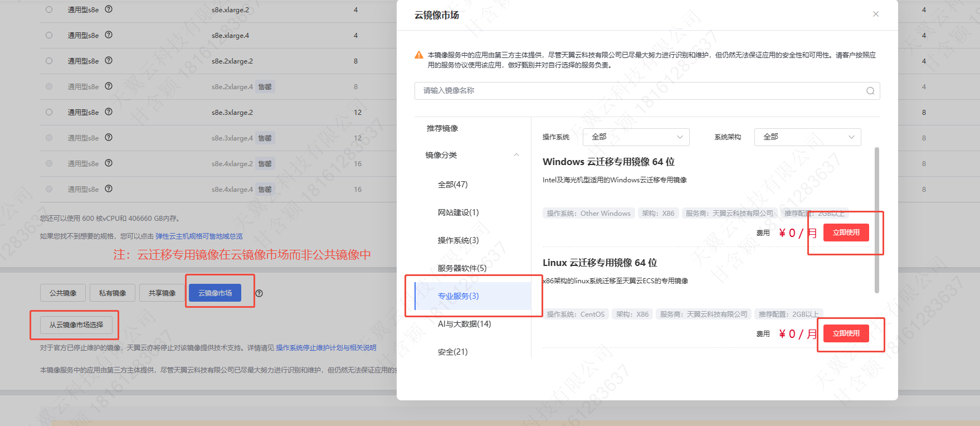
Task: Pick the s8e.4xlarge.2 radio button
Action: [x=49, y=163]
